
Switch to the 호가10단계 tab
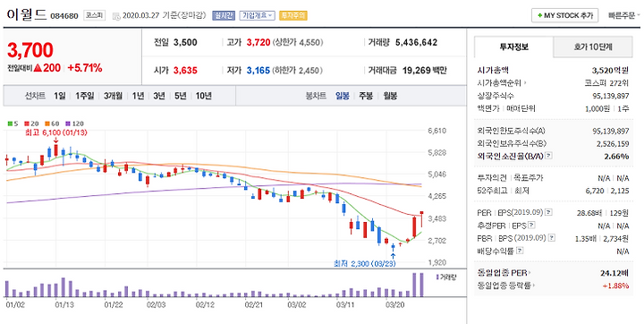click(x=593, y=47)
